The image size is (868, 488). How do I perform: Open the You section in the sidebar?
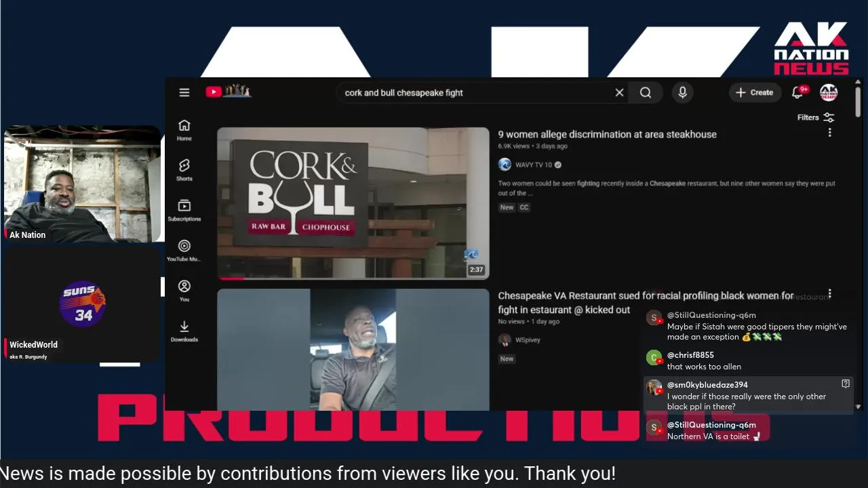(x=184, y=290)
